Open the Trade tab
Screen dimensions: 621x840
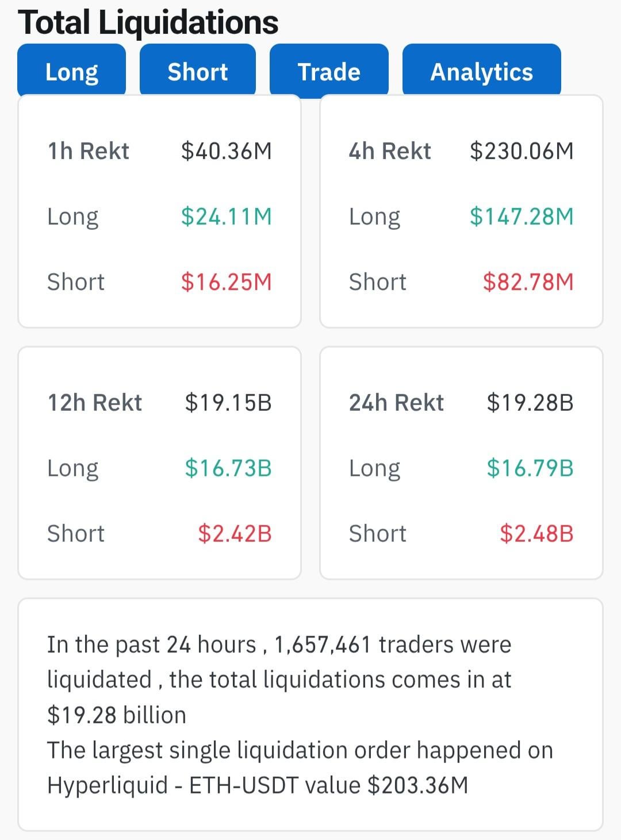(x=329, y=72)
